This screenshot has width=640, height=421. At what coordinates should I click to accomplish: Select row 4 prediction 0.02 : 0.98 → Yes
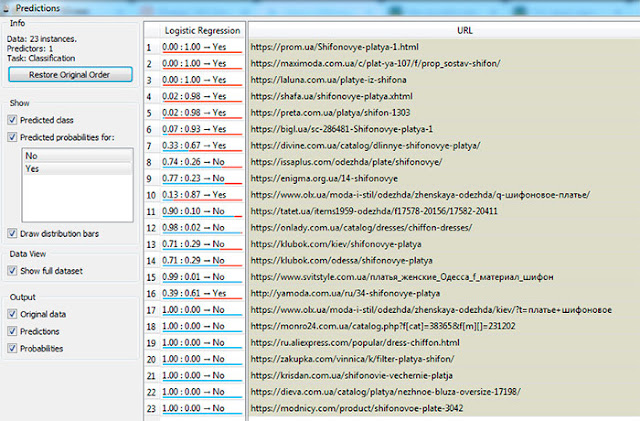(x=202, y=96)
